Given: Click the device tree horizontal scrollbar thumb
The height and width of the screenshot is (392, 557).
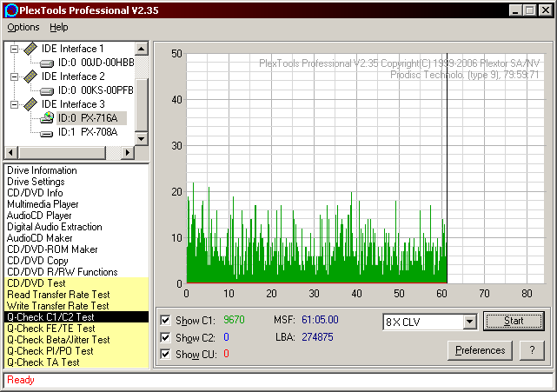Looking at the screenshot, I should 62,152.
